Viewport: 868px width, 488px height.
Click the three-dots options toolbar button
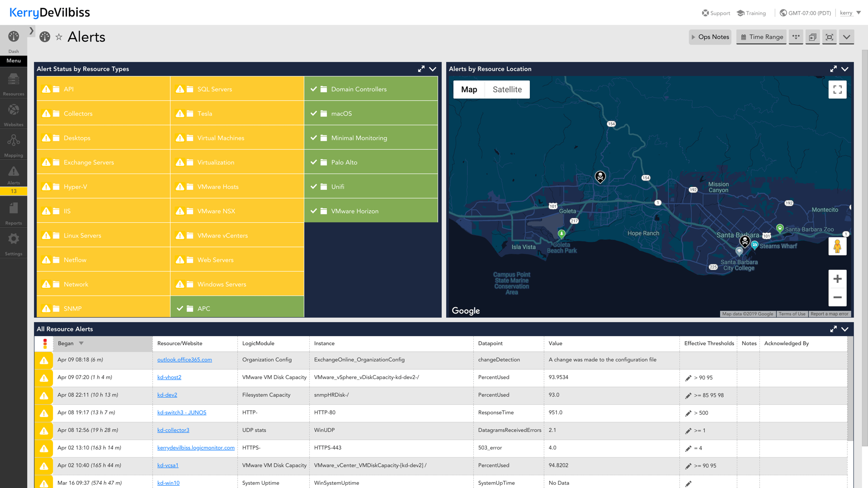796,37
